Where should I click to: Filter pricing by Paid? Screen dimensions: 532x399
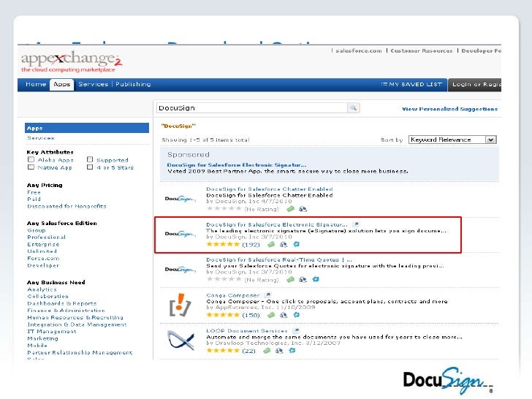coord(34,199)
